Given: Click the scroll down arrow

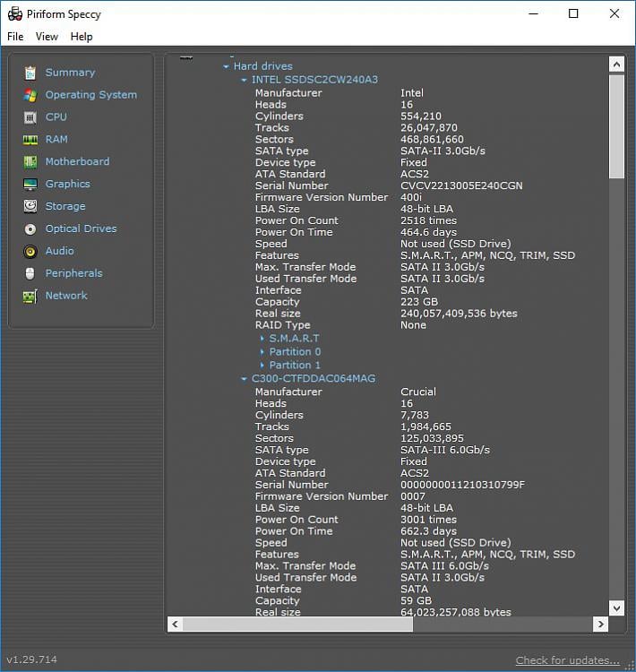Looking at the screenshot, I should 616,607.
